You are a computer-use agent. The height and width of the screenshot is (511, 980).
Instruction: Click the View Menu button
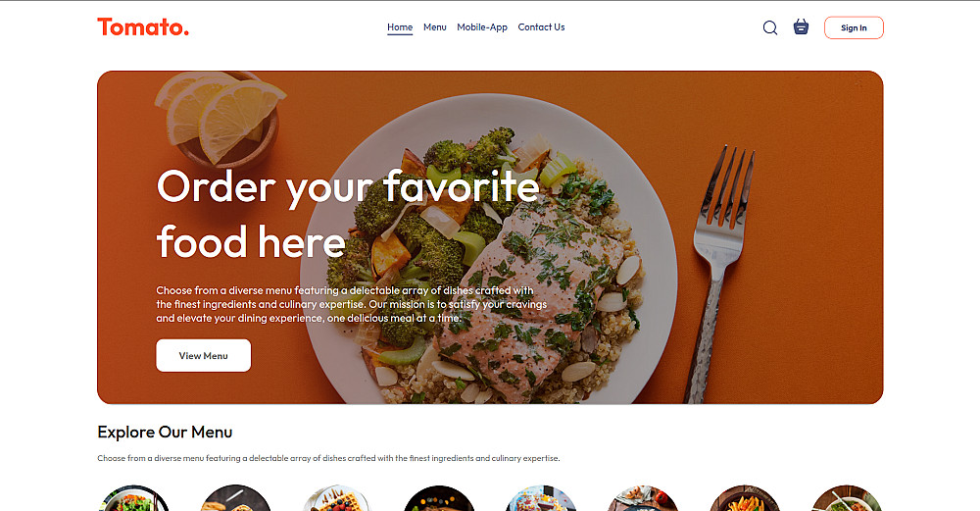203,355
